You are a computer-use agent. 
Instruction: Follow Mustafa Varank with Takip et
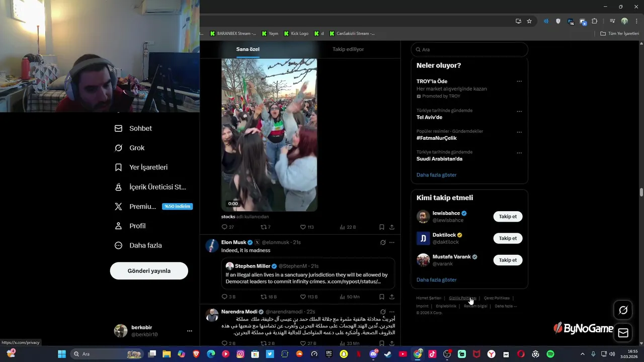[508, 260]
